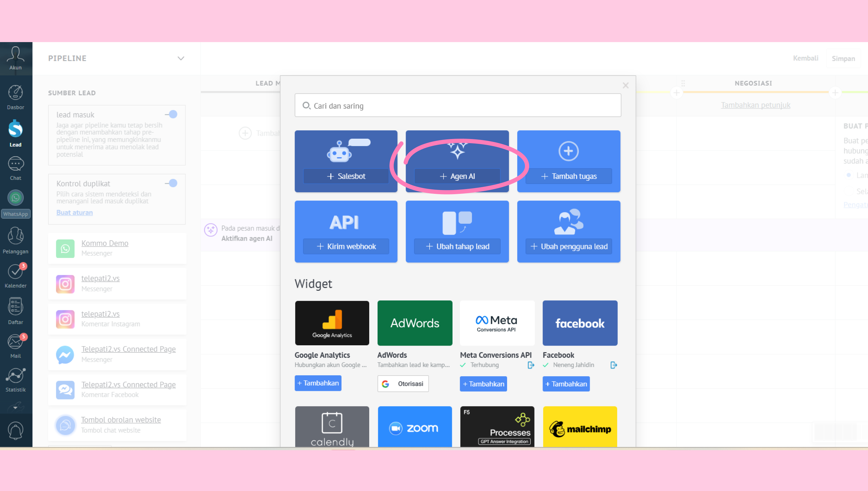Open the Kommo Demo source link

105,243
